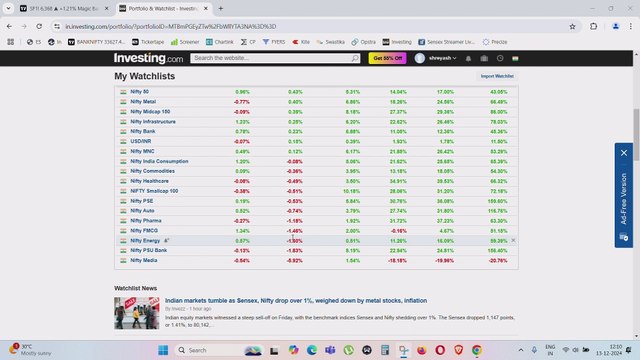Image resolution: width=640 pixels, height=360 pixels.
Task: Open the date and time in taskbar
Action: pos(609,350)
